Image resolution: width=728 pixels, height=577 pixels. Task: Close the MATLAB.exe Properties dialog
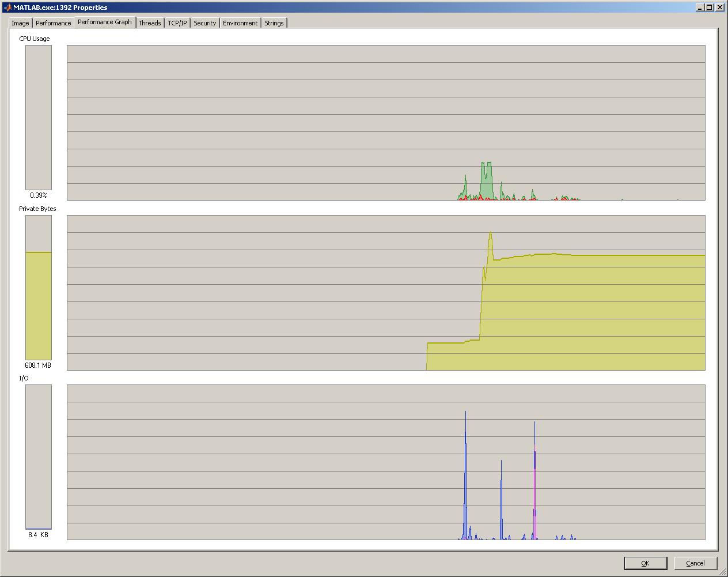coord(719,7)
